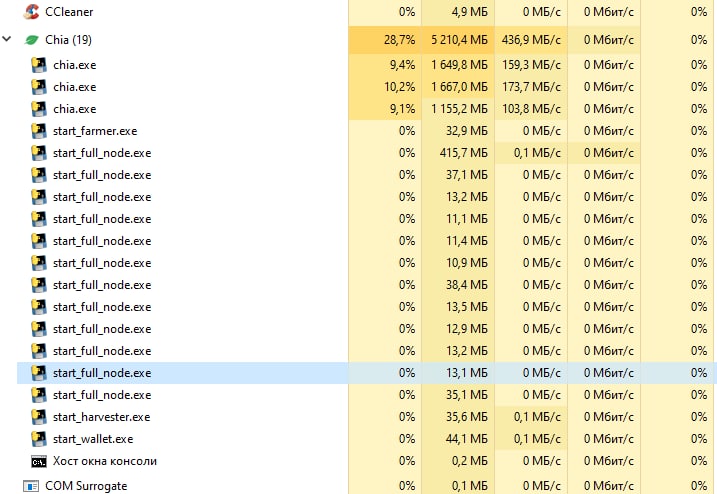The image size is (717, 494).
Task: Click the CCleaner app icon
Action: click(x=31, y=12)
